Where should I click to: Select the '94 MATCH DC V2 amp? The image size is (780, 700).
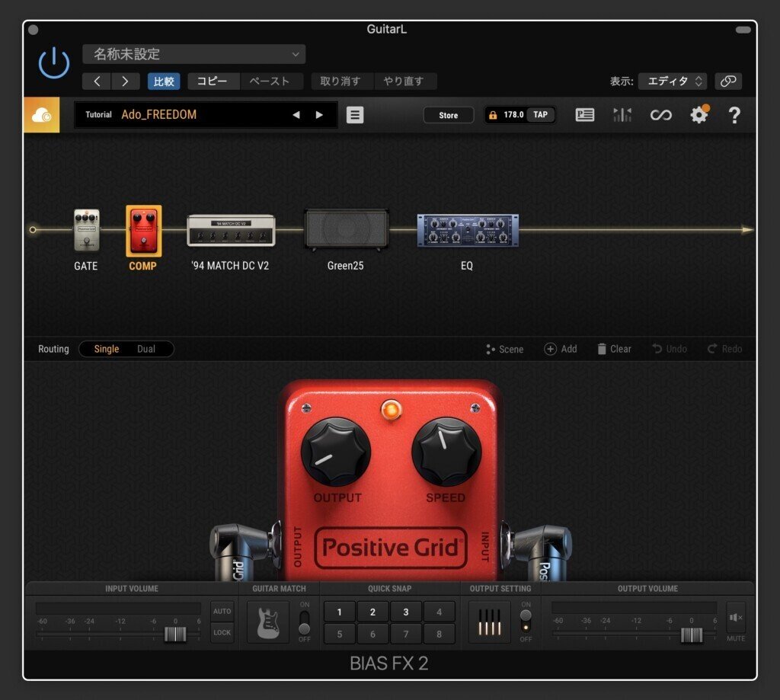[231, 230]
